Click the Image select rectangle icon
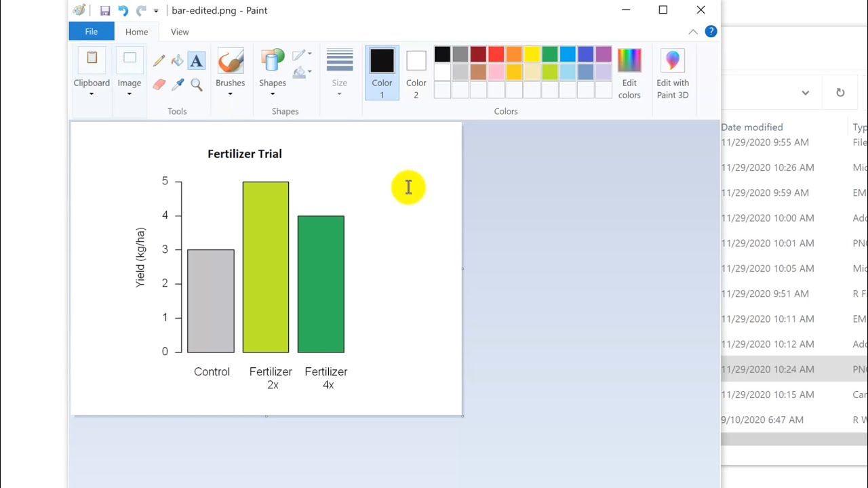Screen dimensions: 868x488 point(130,60)
